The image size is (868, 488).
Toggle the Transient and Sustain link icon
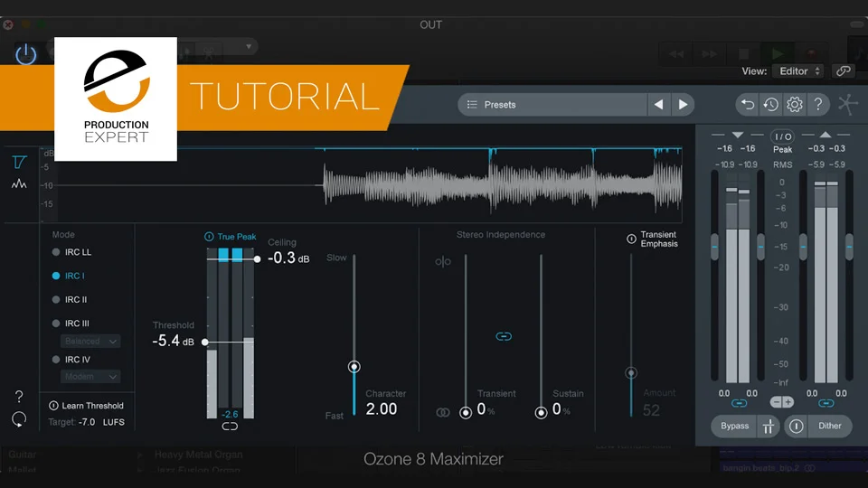pyautogui.click(x=504, y=336)
